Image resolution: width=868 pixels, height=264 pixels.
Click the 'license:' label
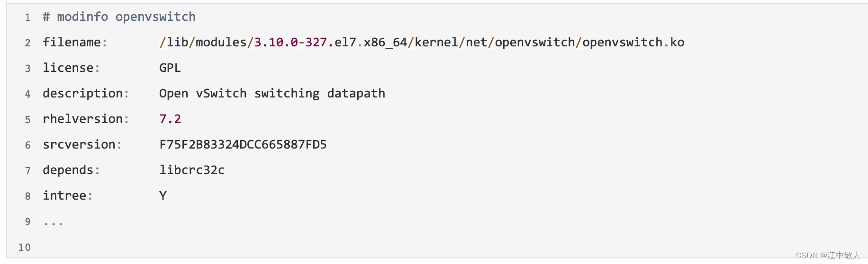tap(71, 68)
